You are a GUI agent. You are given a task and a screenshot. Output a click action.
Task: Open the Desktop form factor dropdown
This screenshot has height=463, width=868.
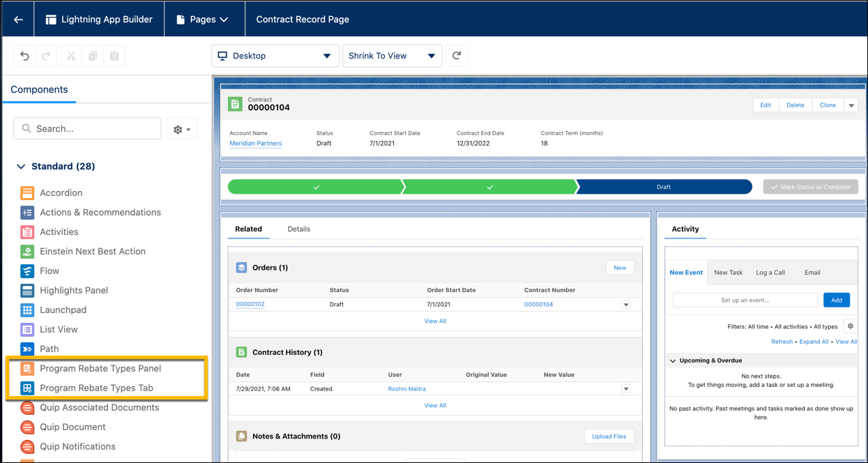point(275,55)
